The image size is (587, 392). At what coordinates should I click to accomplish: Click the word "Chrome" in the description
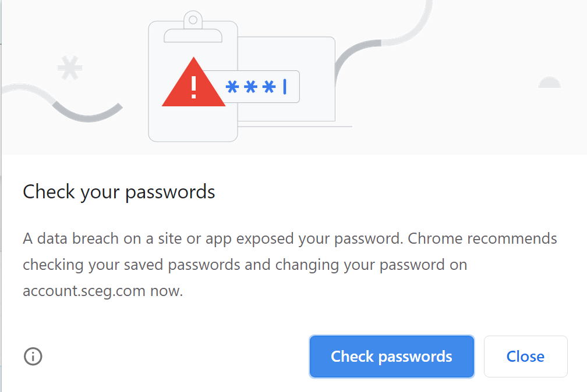click(x=435, y=238)
